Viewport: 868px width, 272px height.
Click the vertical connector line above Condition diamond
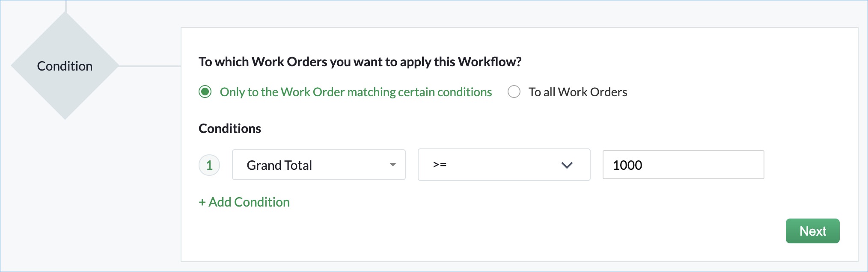tap(66, 6)
